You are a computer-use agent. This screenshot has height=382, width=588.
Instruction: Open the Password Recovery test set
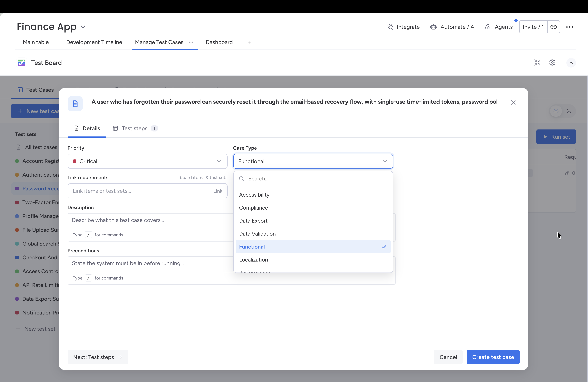click(35, 189)
